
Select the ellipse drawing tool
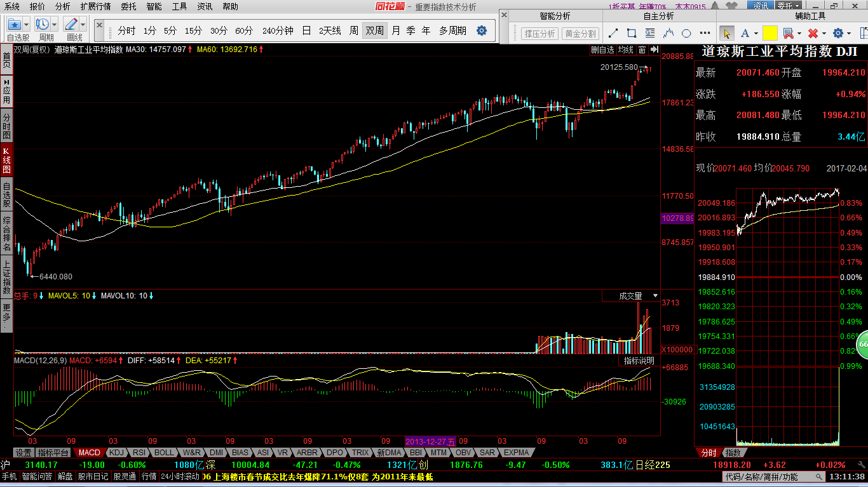click(686, 33)
